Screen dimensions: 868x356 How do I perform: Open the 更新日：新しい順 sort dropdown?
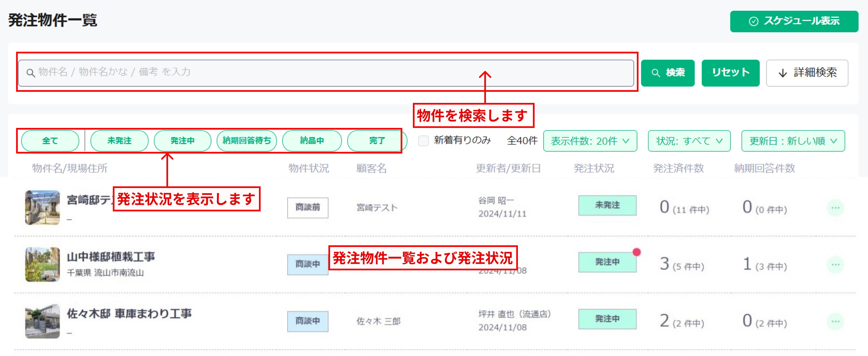pyautogui.click(x=793, y=141)
